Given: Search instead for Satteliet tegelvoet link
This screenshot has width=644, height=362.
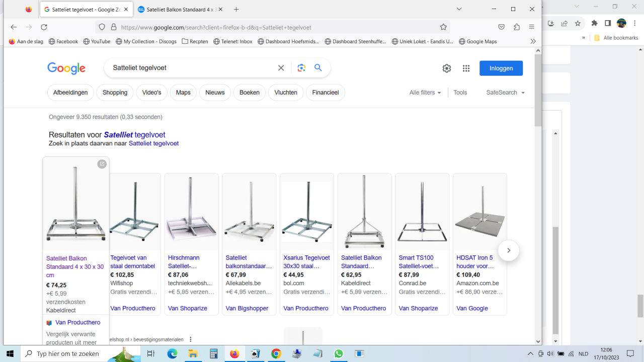Looking at the screenshot, I should [x=153, y=143].
